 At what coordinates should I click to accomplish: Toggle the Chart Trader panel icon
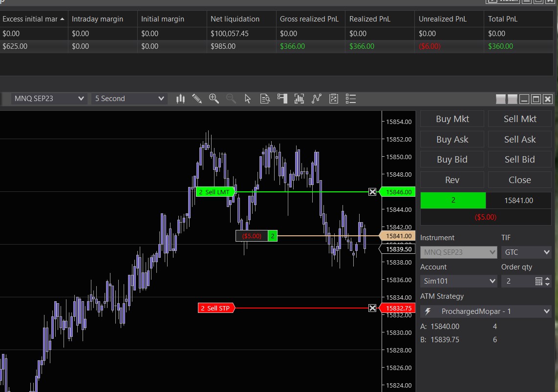point(282,99)
